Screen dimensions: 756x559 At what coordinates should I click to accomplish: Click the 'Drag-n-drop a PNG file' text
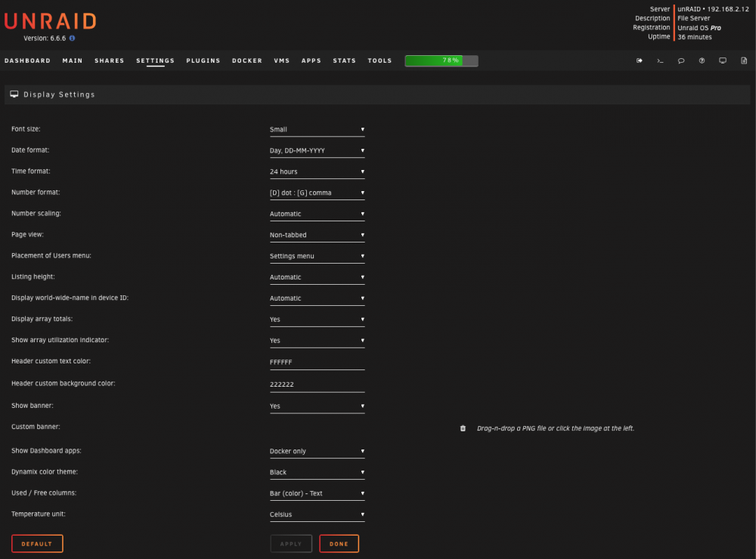tap(556, 428)
